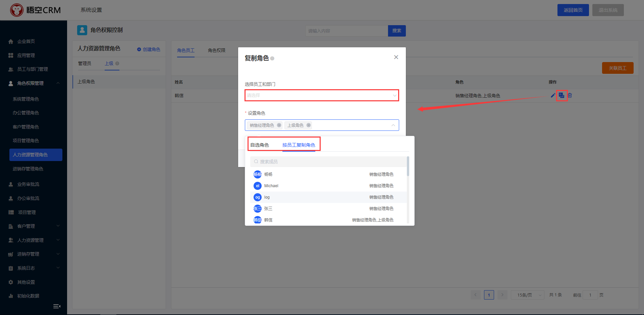Click the 角色权限控制 header avatar icon
This screenshot has height=315, width=644.
coord(82,30)
